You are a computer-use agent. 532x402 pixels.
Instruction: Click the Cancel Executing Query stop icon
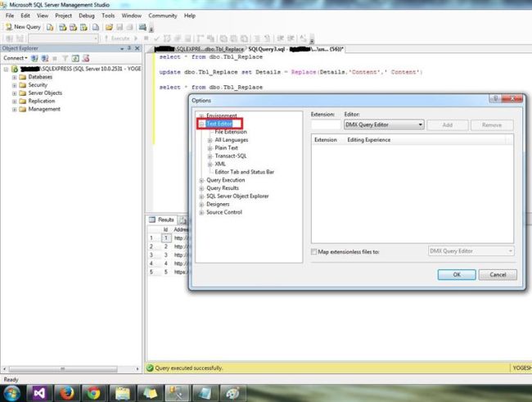[147, 38]
